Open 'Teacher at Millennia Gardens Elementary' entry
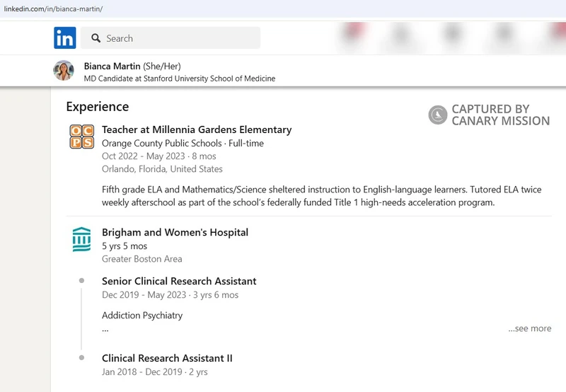This screenshot has width=566, height=392. point(197,129)
